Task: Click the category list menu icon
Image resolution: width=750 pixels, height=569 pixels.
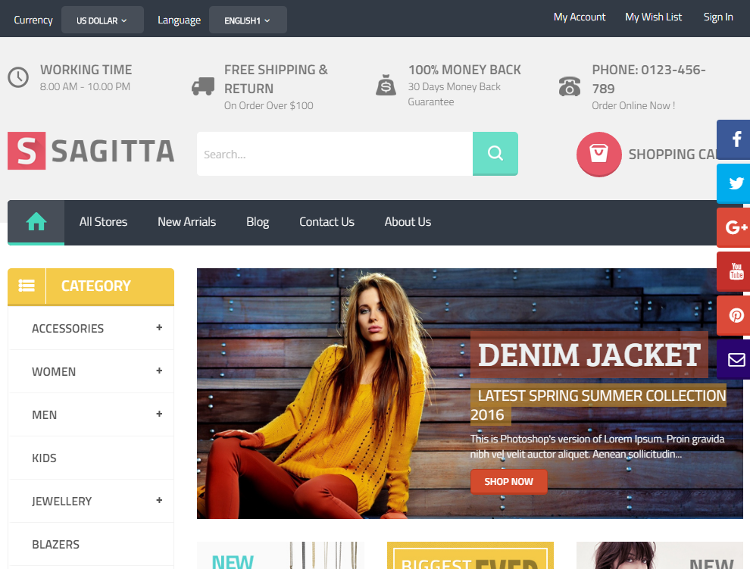Action: pos(26,285)
